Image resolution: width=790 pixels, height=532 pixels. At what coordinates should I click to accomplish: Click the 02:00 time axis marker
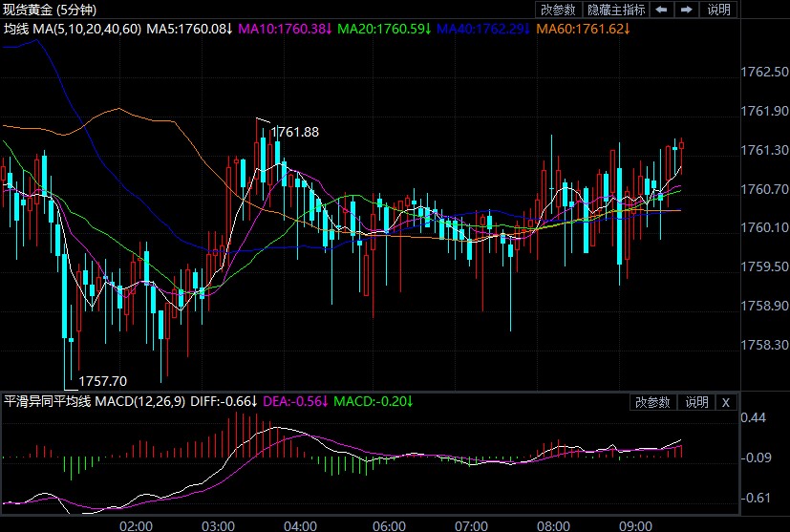tap(136, 525)
